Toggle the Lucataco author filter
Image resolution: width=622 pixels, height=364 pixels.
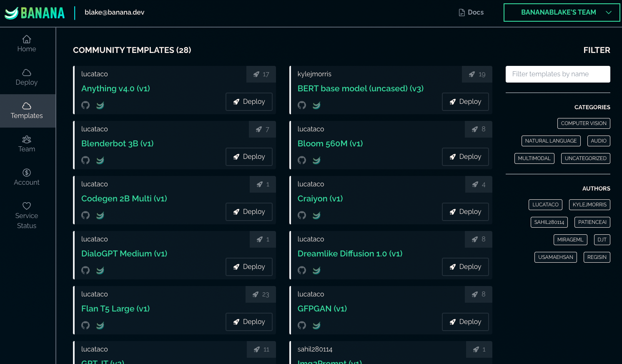545,205
